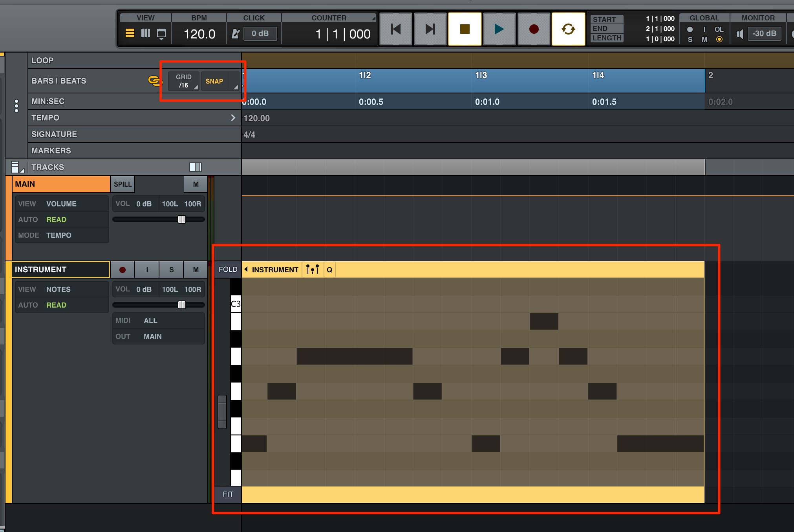The height and width of the screenshot is (532, 794).
Task: Click the FOLD button in note editor
Action: click(x=228, y=270)
